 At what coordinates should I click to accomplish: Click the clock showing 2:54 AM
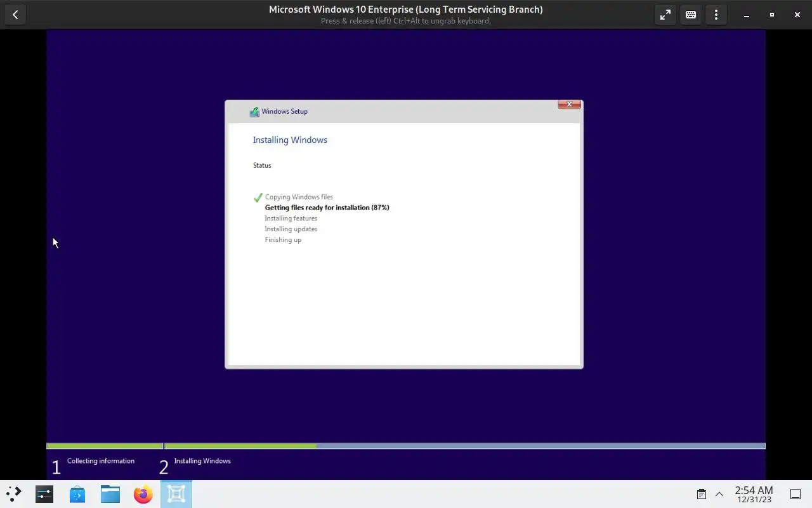(754, 494)
